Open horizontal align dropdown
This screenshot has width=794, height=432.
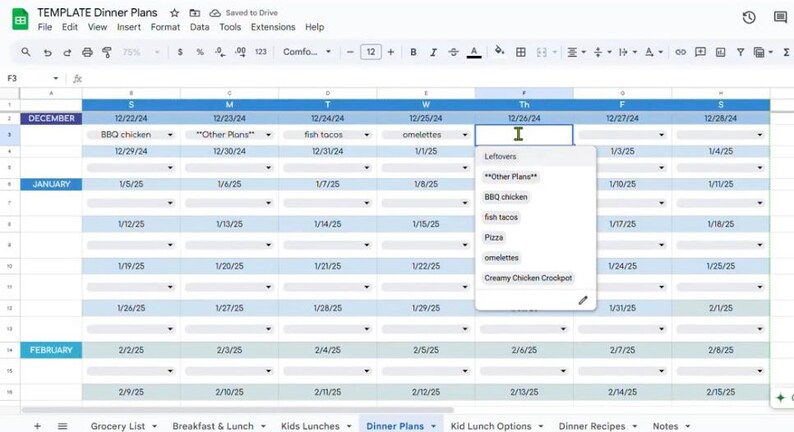576,52
